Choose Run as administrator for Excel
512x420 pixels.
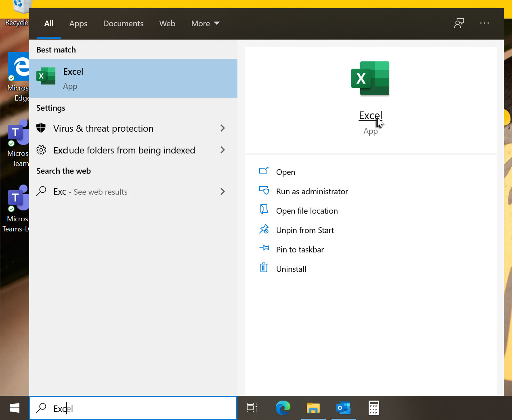[x=312, y=191]
